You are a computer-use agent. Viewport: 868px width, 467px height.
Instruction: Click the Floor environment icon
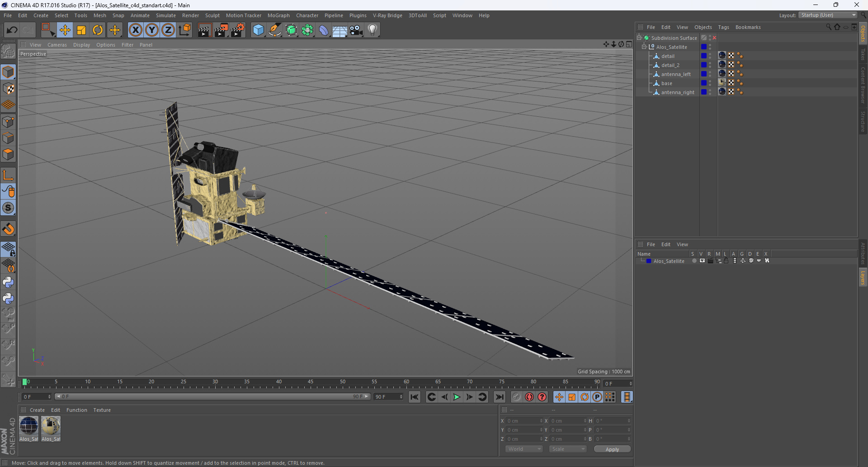[340, 30]
